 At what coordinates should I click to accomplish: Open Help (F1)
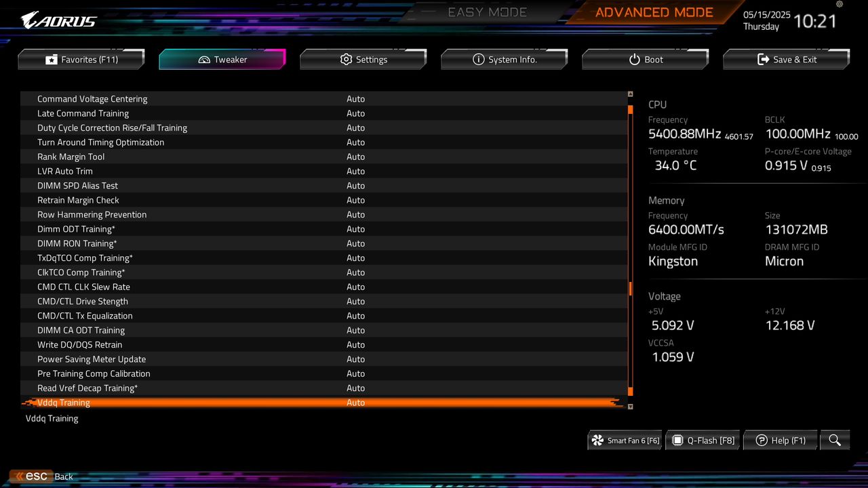[x=781, y=441]
